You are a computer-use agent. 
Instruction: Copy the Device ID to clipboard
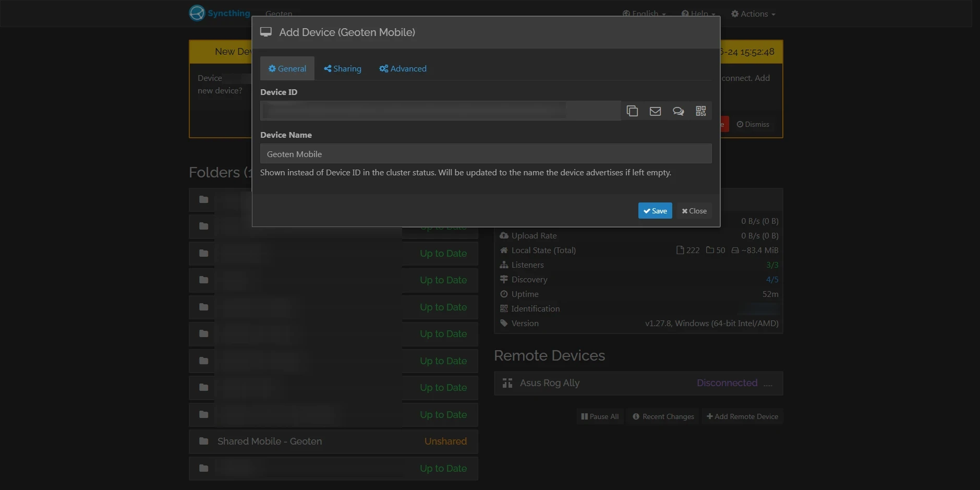pyautogui.click(x=633, y=111)
